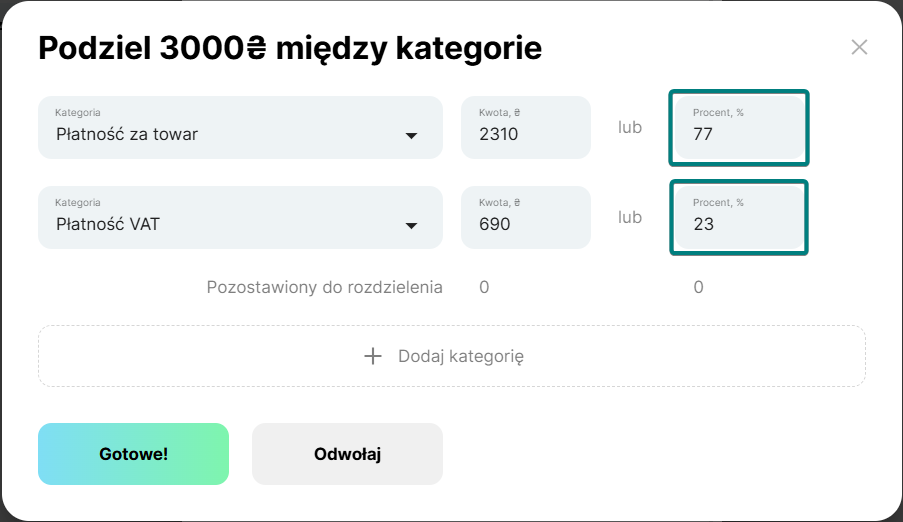Click the remaining amount value under Kwota
Viewport: 903px width, 522px height.
484,287
